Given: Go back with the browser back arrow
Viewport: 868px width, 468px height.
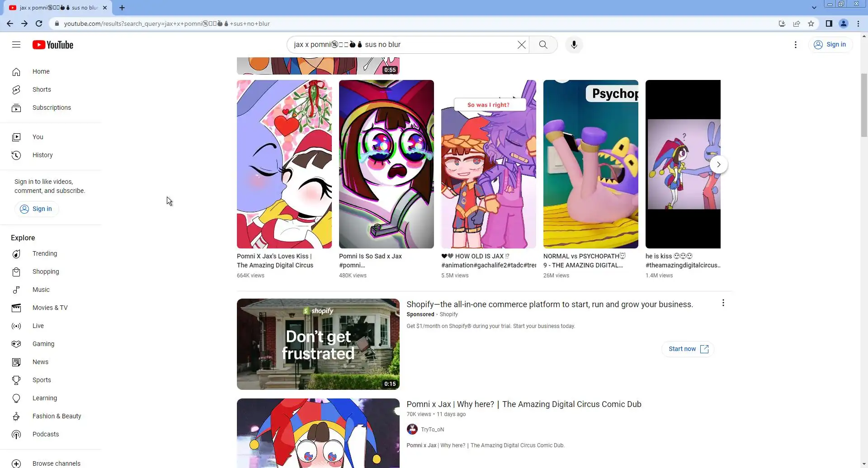Looking at the screenshot, I should (x=10, y=23).
